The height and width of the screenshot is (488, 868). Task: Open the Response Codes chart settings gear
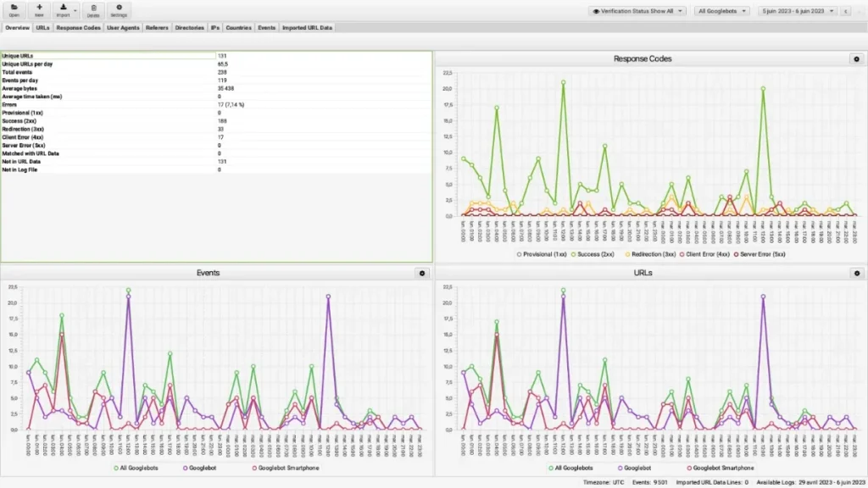click(x=856, y=58)
